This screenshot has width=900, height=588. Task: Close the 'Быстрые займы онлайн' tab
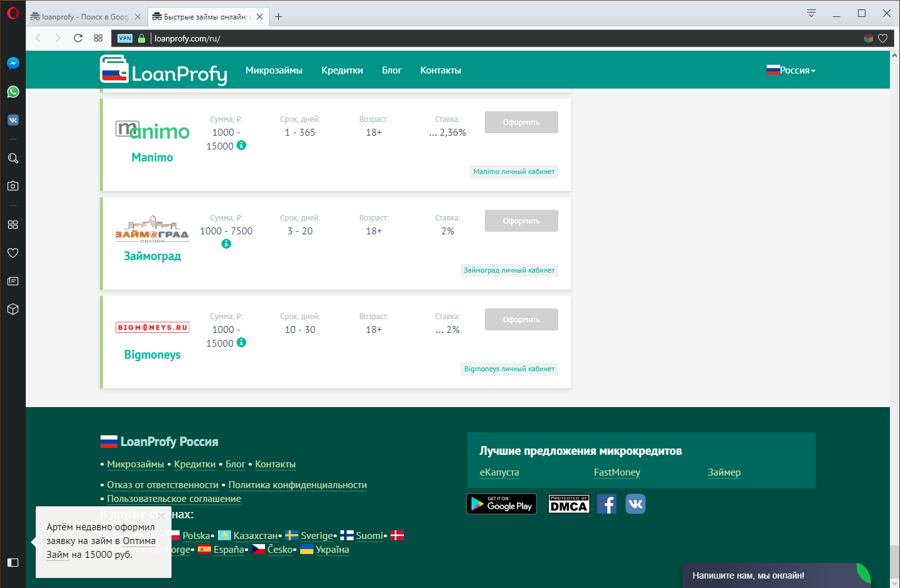[x=259, y=17]
